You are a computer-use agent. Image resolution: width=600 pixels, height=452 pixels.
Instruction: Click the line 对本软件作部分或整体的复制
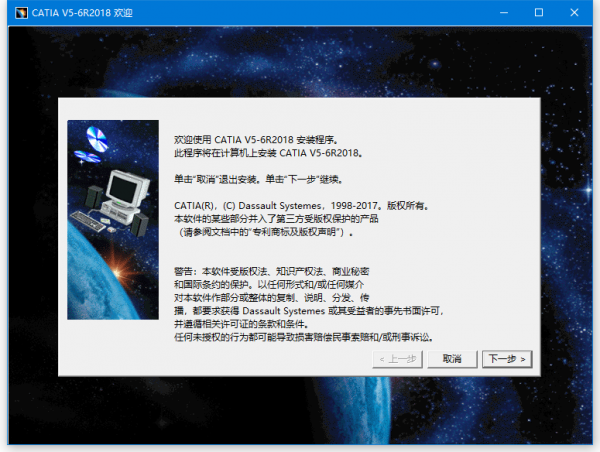click(272, 298)
